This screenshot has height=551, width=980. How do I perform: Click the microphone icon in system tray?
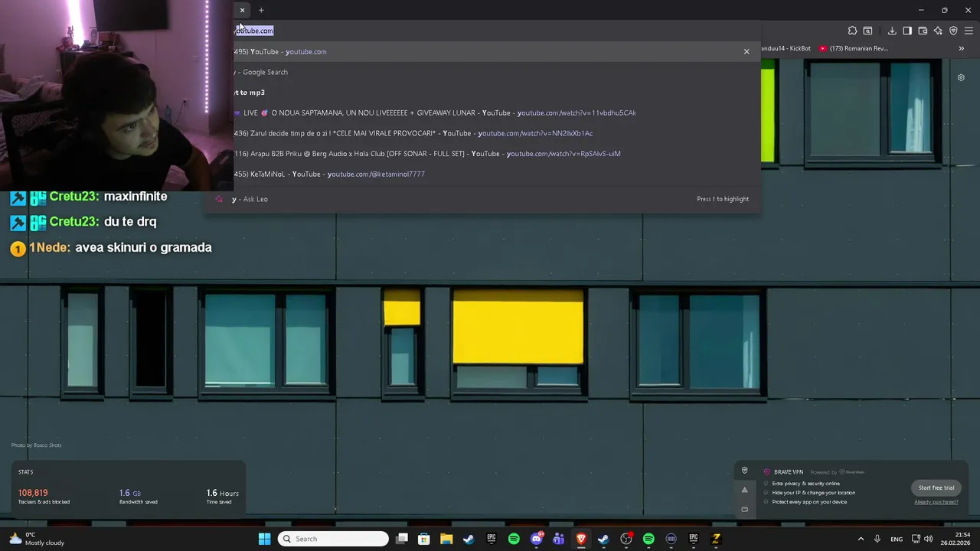(x=877, y=539)
